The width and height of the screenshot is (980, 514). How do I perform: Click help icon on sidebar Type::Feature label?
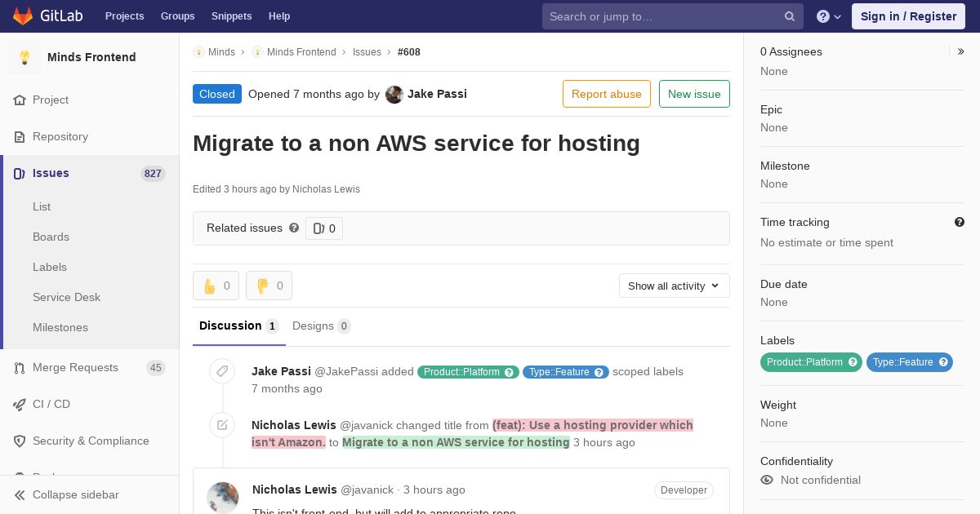coord(943,361)
